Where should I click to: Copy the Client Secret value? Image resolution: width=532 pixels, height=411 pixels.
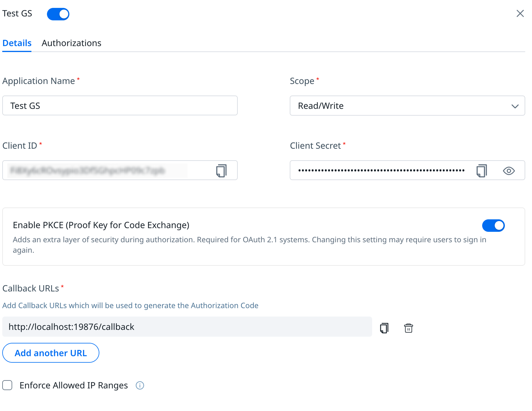482,171
